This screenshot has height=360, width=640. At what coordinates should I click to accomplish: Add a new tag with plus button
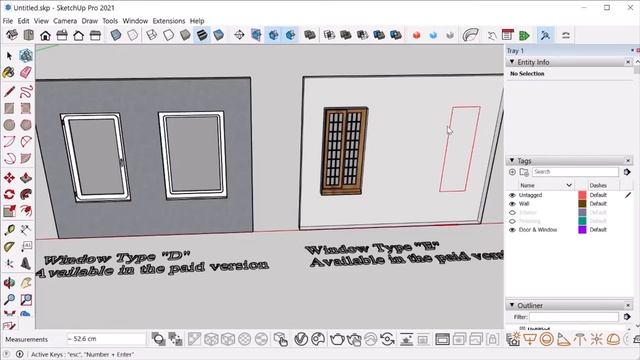pyautogui.click(x=512, y=172)
